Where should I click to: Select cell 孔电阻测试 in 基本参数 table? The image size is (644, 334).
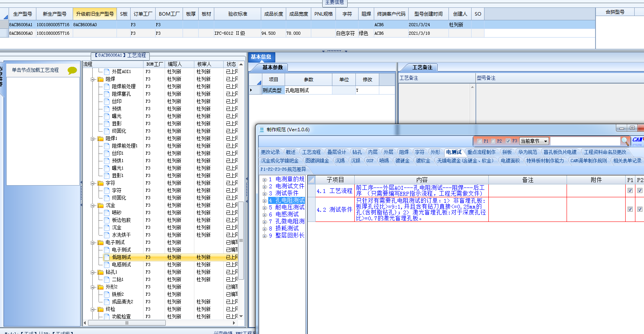click(x=308, y=90)
